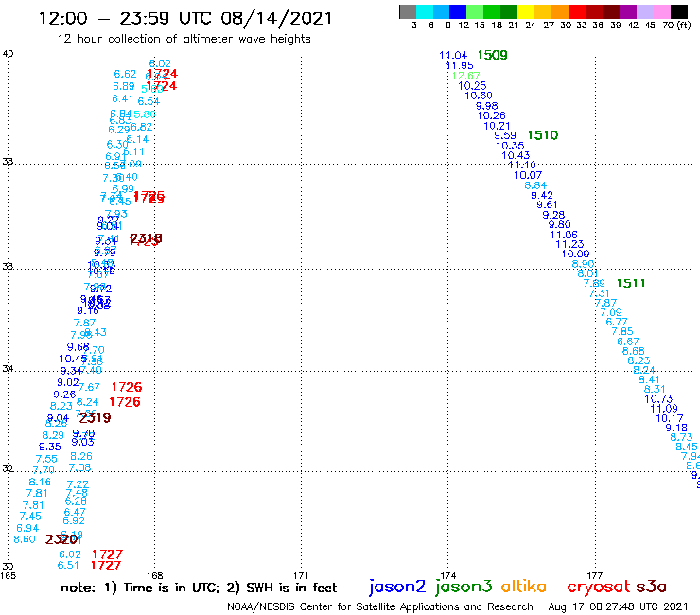Viewport: 700px width, 615px height.
Task: Click the wave height value '8.73'
Action: point(681,437)
